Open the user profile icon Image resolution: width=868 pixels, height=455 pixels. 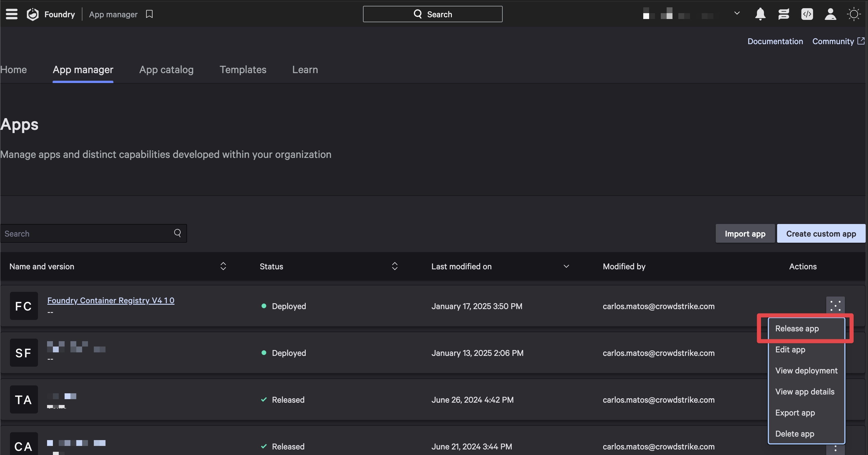pos(830,14)
